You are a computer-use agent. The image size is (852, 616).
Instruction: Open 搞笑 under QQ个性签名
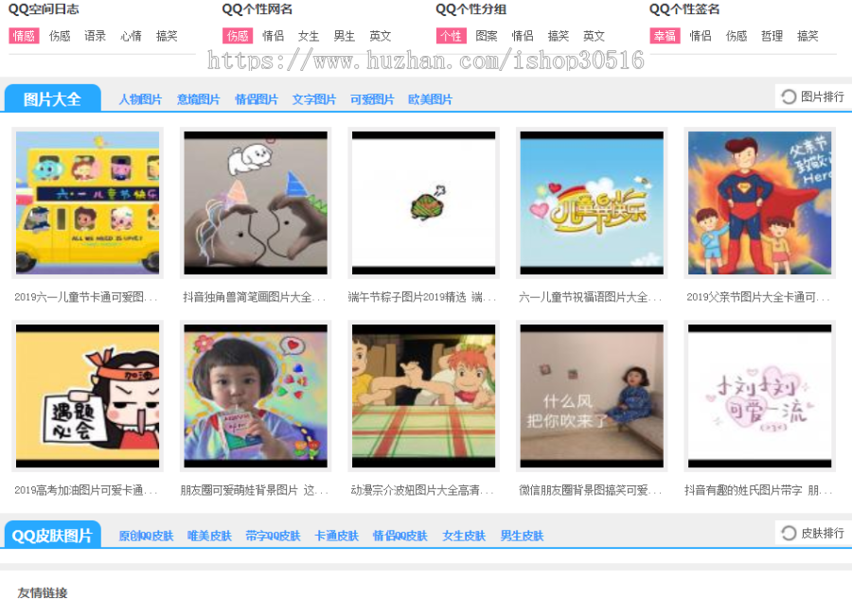808,36
